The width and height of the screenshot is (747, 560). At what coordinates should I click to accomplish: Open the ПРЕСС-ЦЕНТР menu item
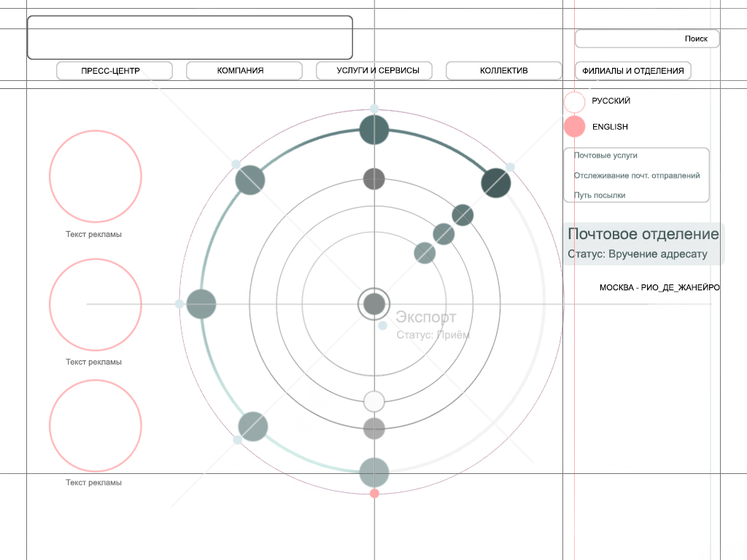pos(115,71)
